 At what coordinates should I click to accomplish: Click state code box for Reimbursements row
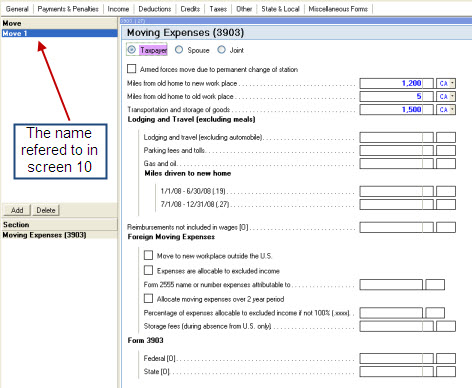446,227
